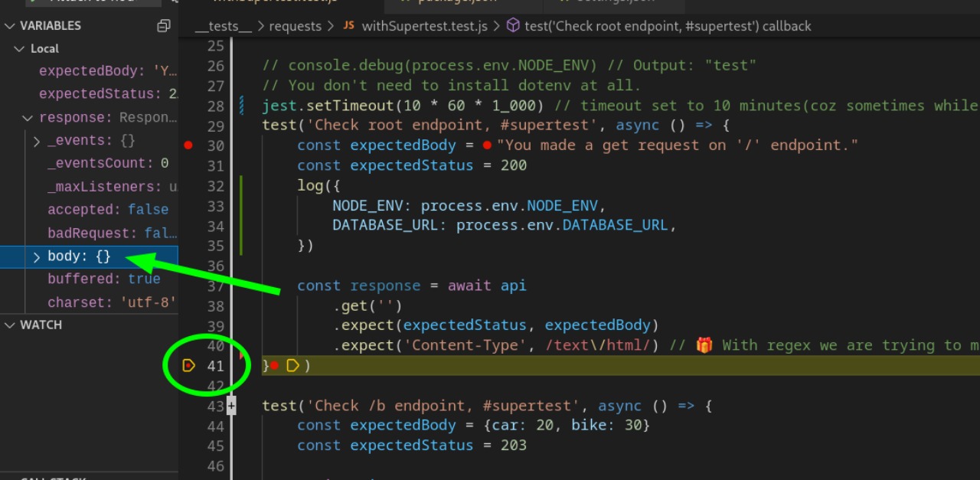This screenshot has height=480, width=980.
Task: Select the _maxListeners variable row
Action: (89, 187)
